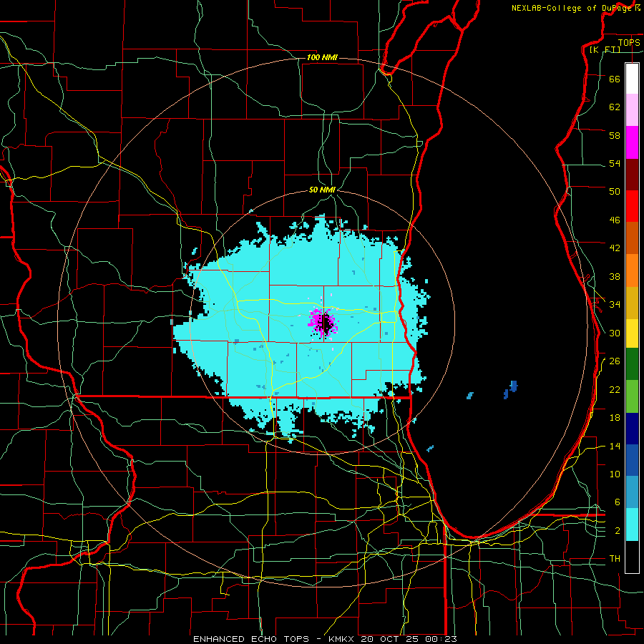Click the 34 legend value
The width and height of the screenshot is (644, 644).
coord(615,305)
